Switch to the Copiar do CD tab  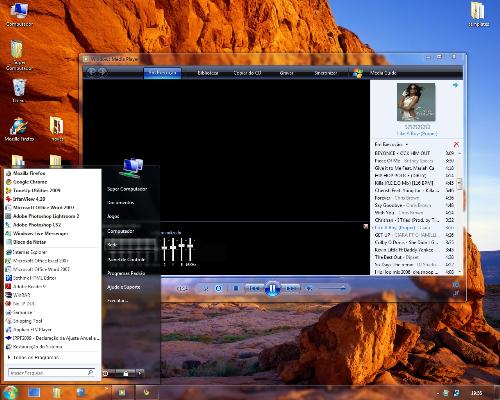(x=247, y=73)
